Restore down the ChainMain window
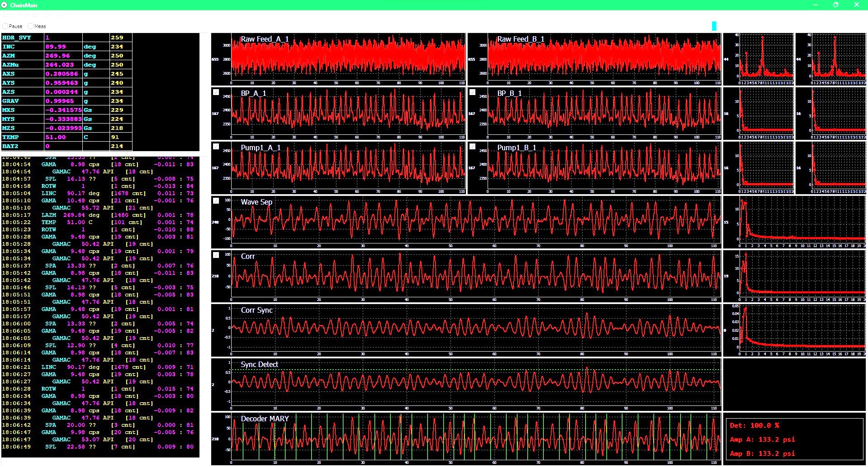Screen dimensions: 868x467 [x=836, y=5]
